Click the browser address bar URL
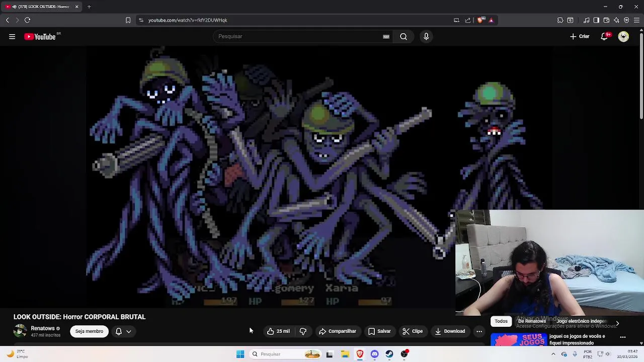This screenshot has height=362, width=644. click(x=188, y=20)
